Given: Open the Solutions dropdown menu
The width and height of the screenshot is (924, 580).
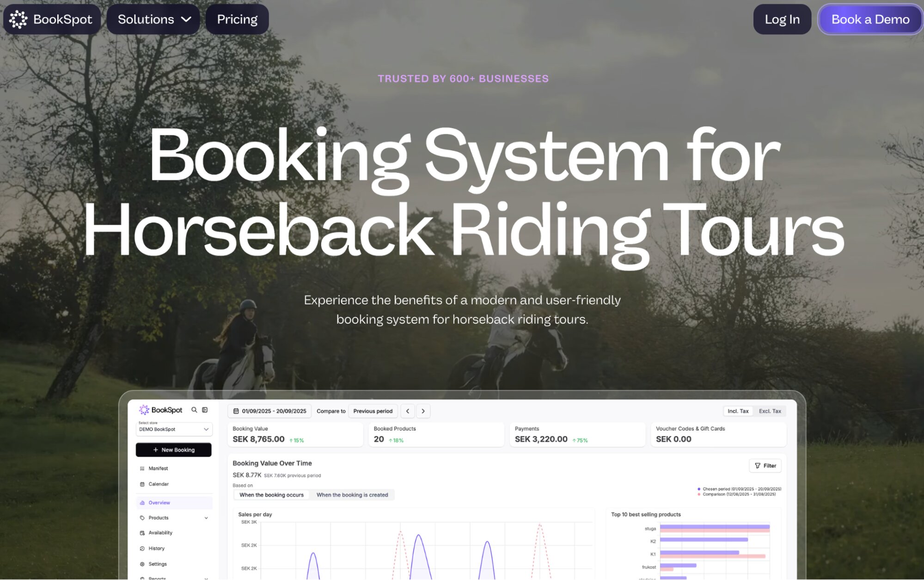Looking at the screenshot, I should (153, 19).
